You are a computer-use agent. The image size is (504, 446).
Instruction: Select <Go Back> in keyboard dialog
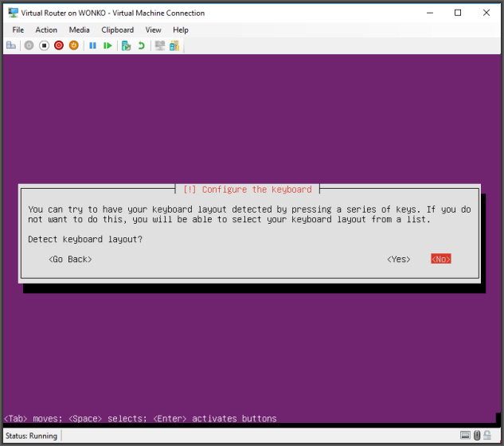70,259
